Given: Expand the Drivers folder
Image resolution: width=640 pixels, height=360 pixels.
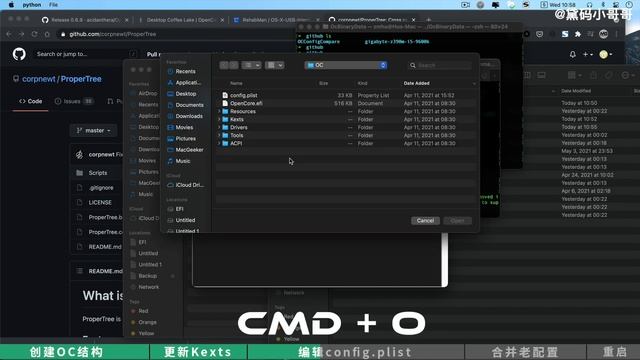Looking at the screenshot, I should pos(219,127).
